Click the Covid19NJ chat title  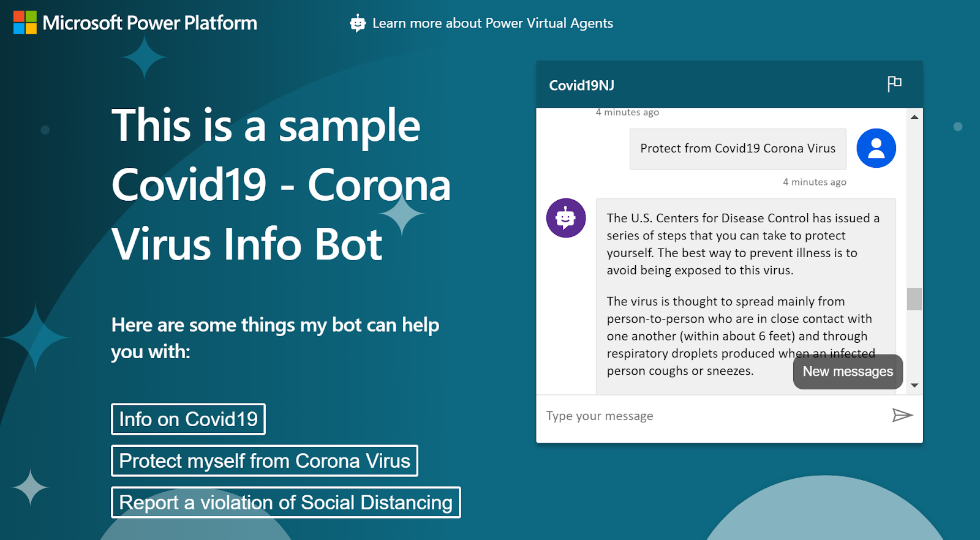[x=581, y=85]
